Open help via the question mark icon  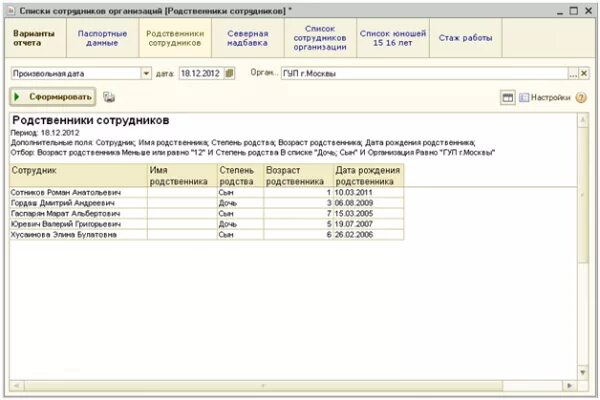coord(581,98)
